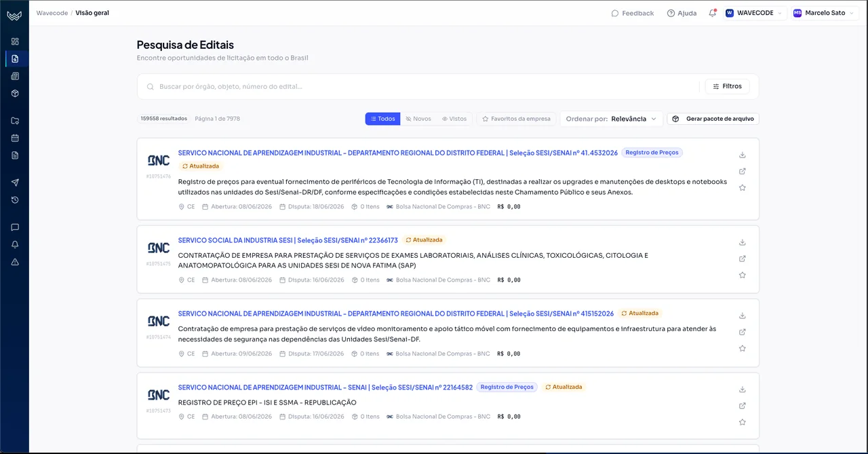Viewport: 868px width, 454px height.
Task: Open edital title Seleção SESI/SENAI nº 41.4532026
Action: coord(398,153)
